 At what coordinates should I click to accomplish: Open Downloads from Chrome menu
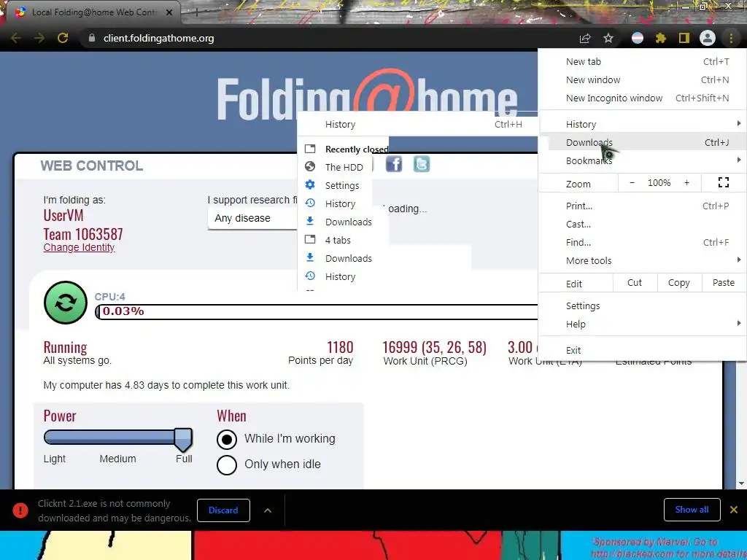pos(643,142)
